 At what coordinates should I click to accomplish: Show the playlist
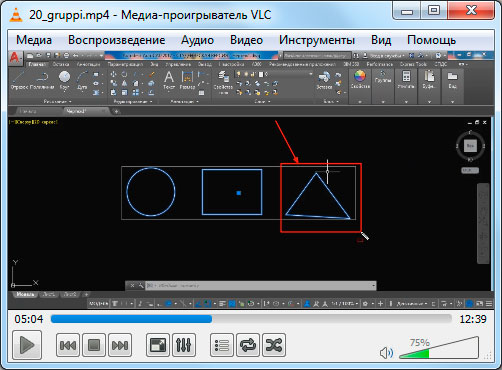pos(222,345)
